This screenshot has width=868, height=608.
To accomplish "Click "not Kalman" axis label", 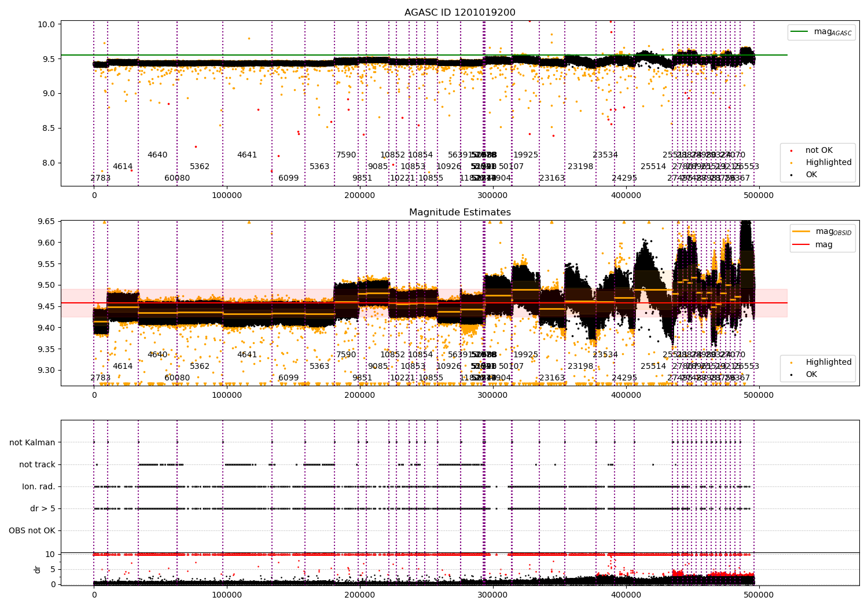I will point(32,442).
